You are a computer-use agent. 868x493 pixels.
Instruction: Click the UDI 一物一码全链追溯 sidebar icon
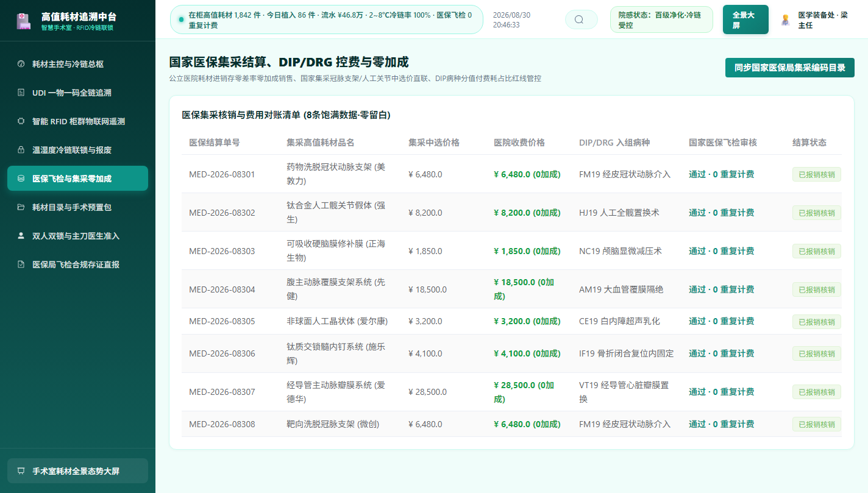[21, 93]
